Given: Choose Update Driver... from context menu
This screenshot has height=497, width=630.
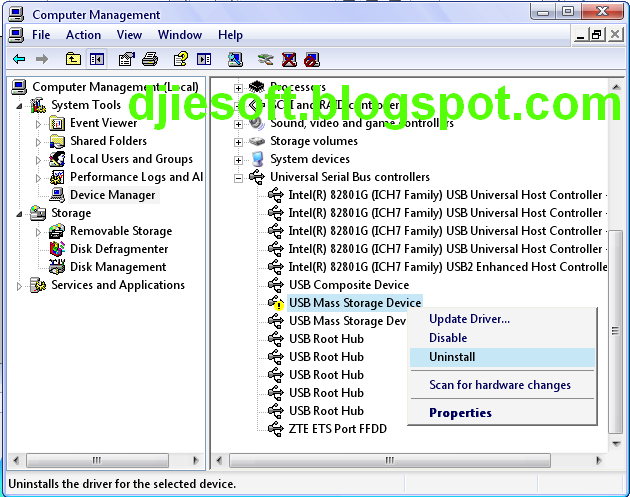Looking at the screenshot, I should pyautogui.click(x=502, y=319).
